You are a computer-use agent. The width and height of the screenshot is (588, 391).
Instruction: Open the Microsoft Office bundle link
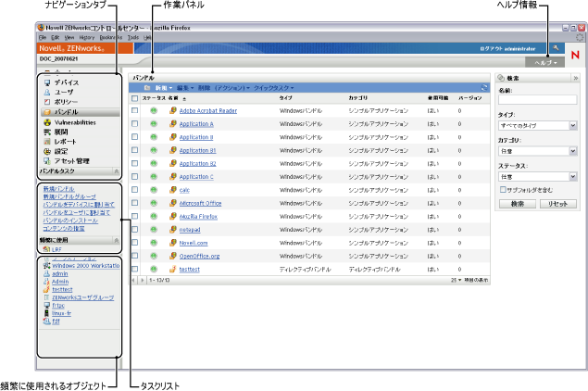(200, 203)
